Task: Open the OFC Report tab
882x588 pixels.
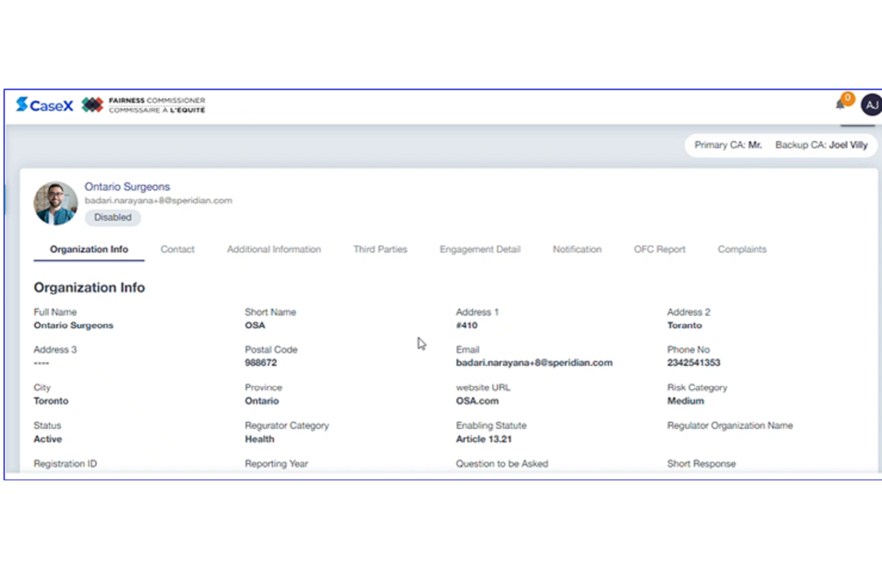Action: (x=660, y=249)
